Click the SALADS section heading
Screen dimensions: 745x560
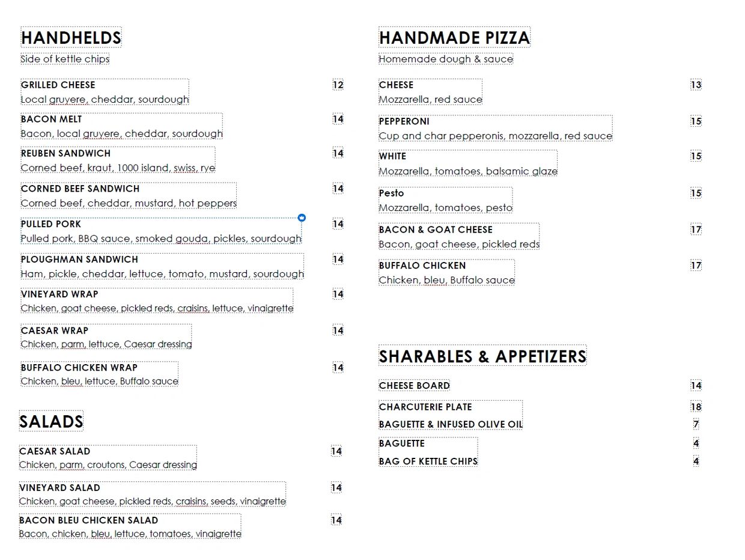tap(51, 421)
